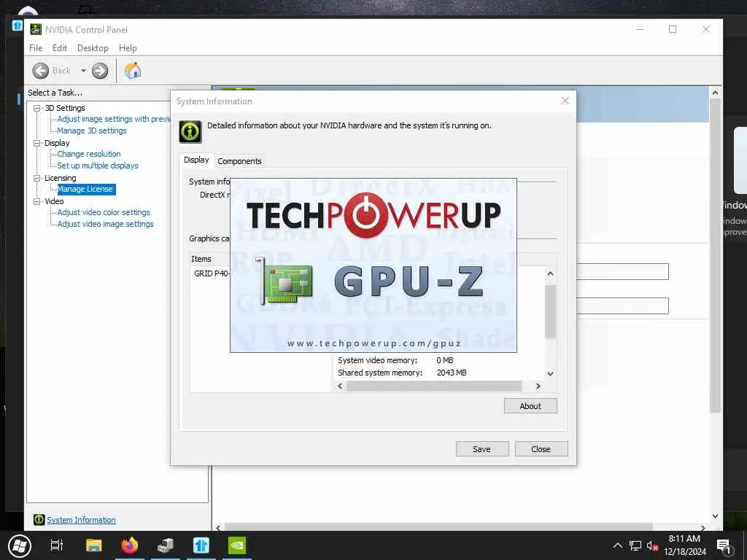Image resolution: width=747 pixels, height=560 pixels.
Task: Click vertical scrollbar thumb in details list
Action: pyautogui.click(x=550, y=312)
